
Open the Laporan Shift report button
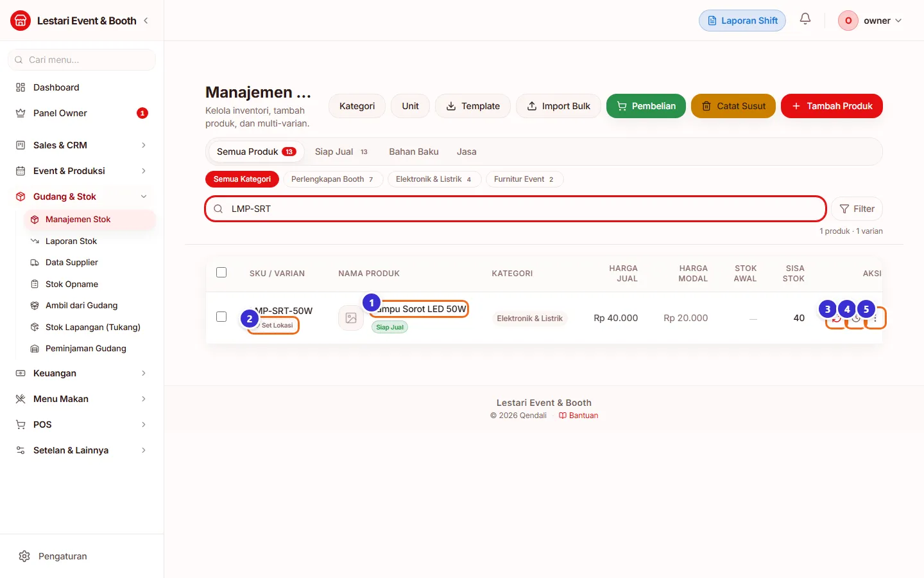click(x=742, y=21)
